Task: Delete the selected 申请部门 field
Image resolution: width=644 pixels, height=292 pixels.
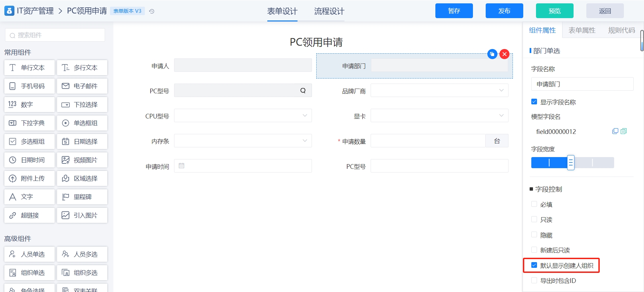Action: [504, 54]
